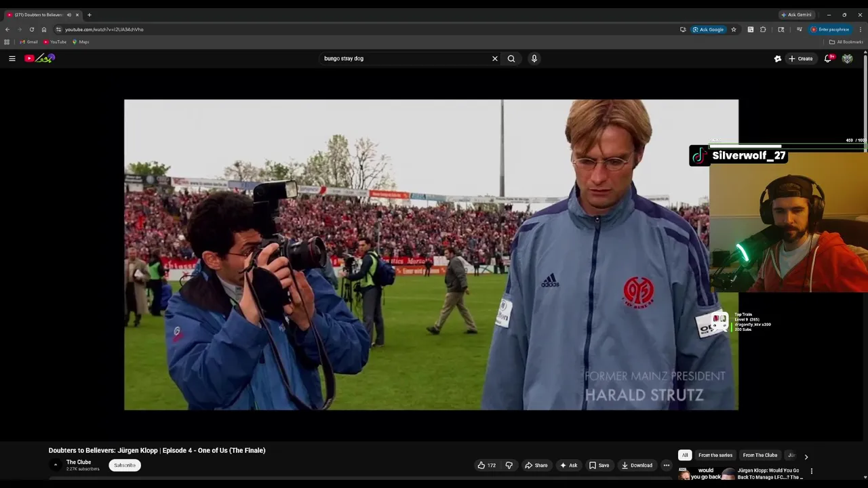Open the extensions puzzle icon

763,29
